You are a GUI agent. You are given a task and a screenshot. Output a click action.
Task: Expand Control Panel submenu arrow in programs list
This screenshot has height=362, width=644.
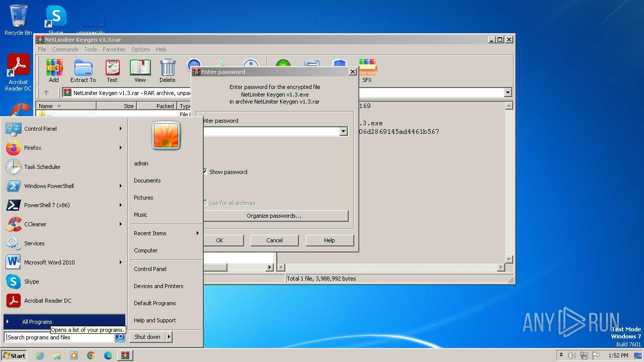tap(121, 129)
